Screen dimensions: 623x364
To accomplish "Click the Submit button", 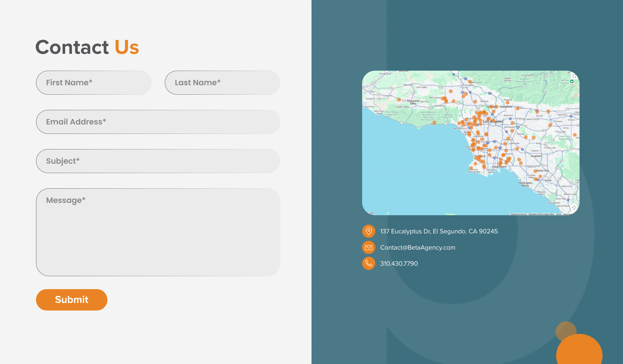I will pyautogui.click(x=72, y=300).
